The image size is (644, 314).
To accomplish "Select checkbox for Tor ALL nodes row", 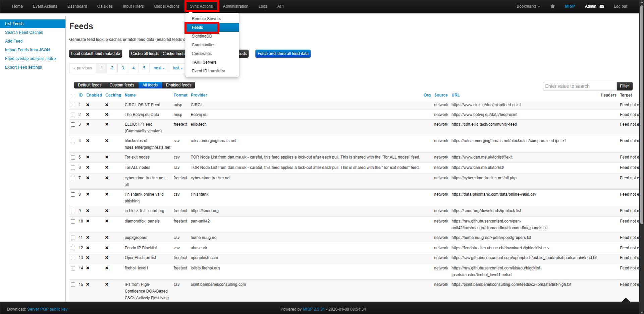I will [73, 168].
